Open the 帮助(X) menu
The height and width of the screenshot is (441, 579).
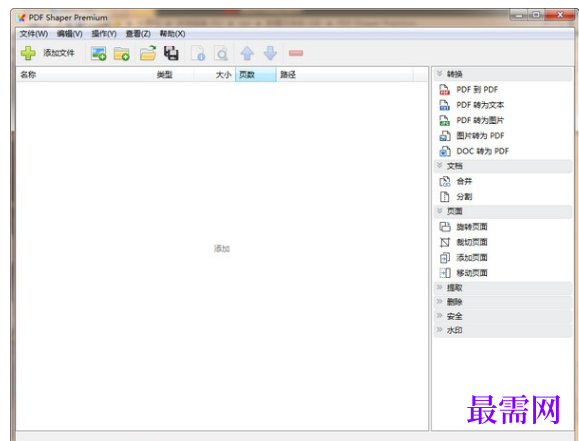point(172,34)
